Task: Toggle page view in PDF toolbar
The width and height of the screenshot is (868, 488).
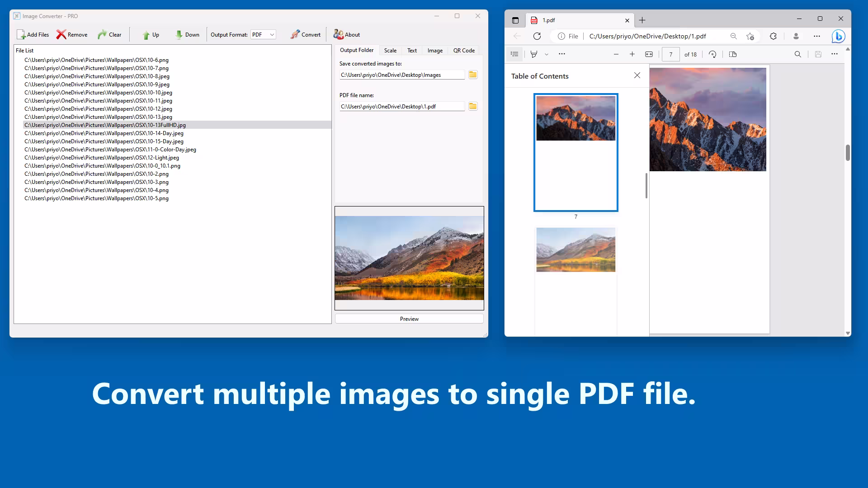Action: tap(733, 54)
